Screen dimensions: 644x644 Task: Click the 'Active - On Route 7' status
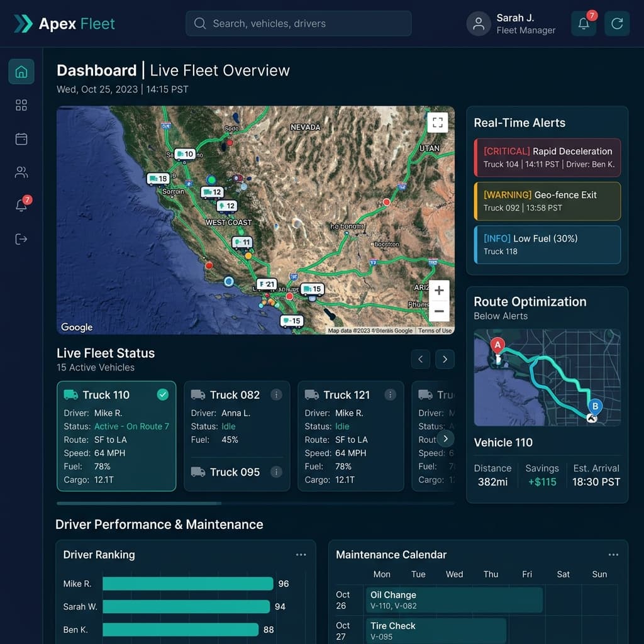[131, 426]
